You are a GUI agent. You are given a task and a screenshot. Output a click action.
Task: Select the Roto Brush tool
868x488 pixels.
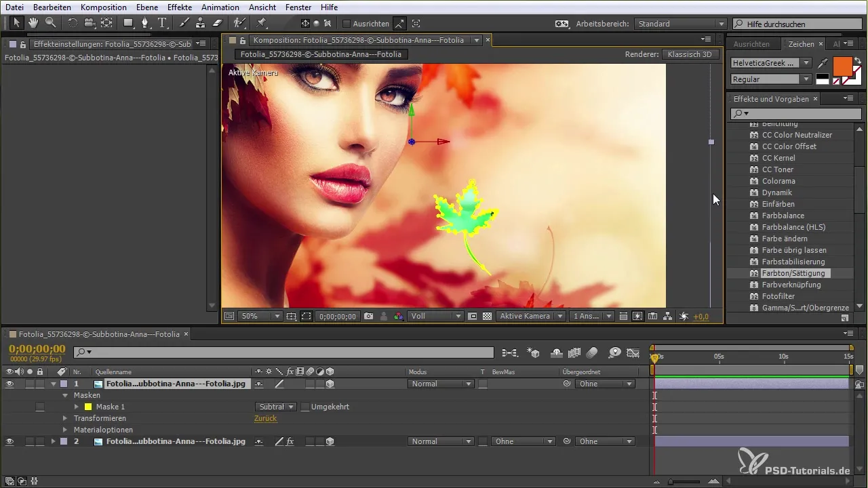239,23
